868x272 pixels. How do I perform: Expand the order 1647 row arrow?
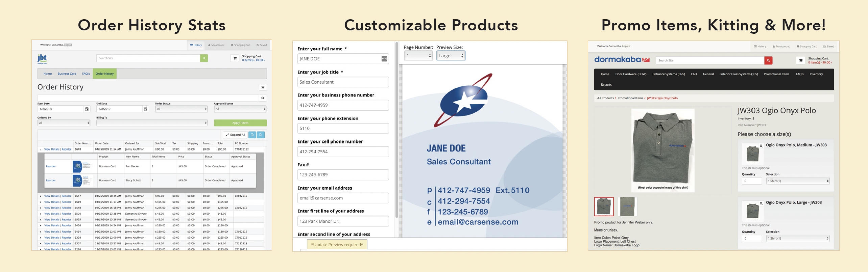(41, 196)
